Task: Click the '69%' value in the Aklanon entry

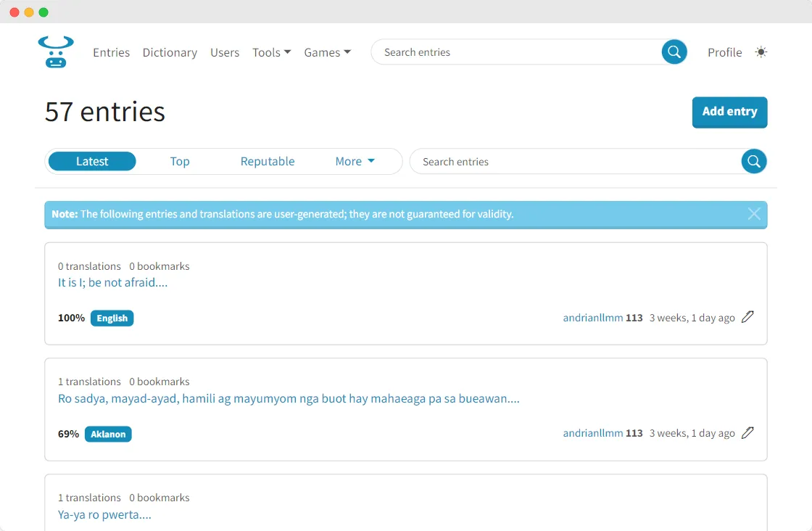Action: pyautogui.click(x=68, y=434)
